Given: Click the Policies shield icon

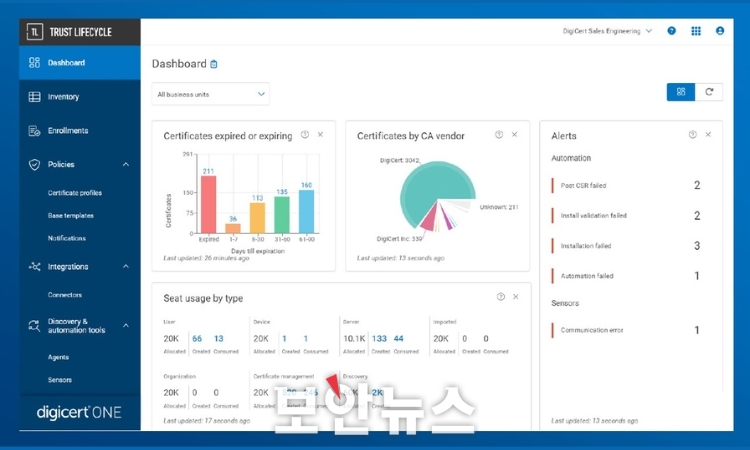Looking at the screenshot, I should click(34, 165).
